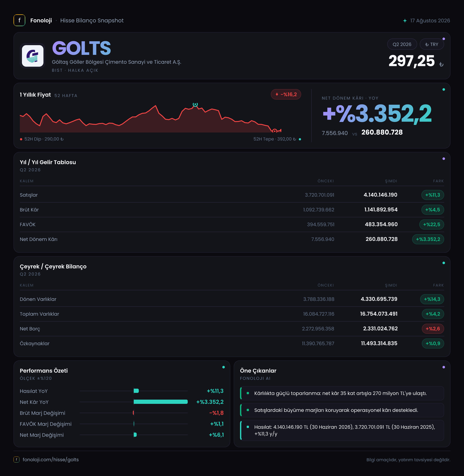
Task: Click the Satışlar +%11,3 change badge
Action: 433,195
